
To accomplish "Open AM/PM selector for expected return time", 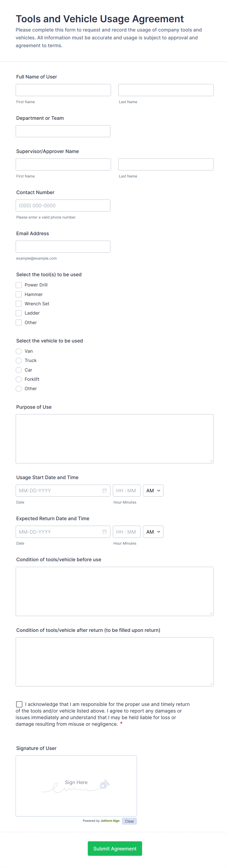I will tap(153, 532).
